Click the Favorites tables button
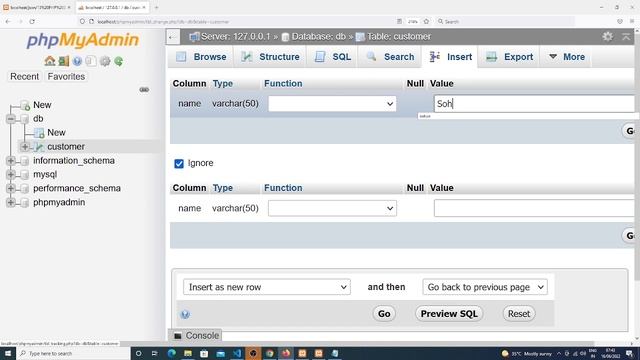The width and height of the screenshot is (640, 360). click(x=66, y=76)
